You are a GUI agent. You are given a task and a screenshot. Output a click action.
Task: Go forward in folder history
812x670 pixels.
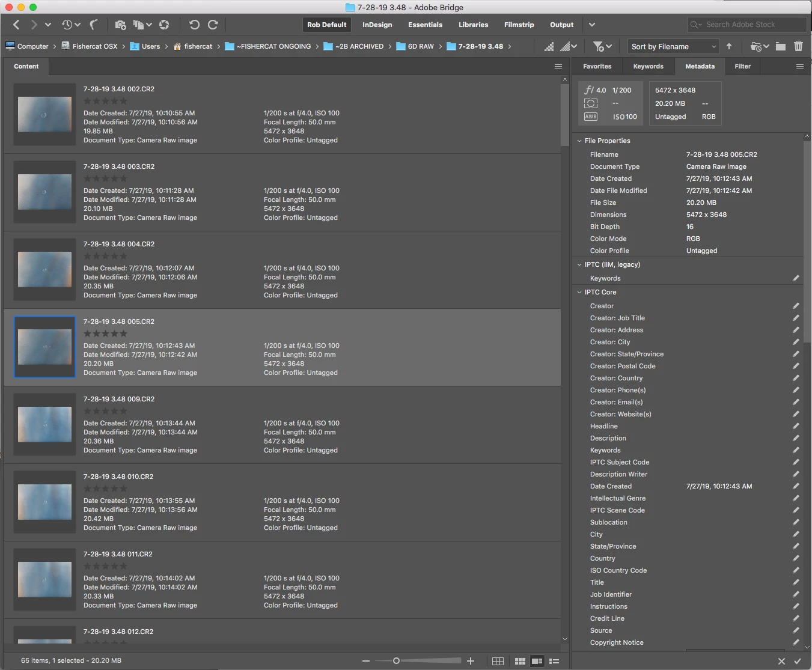click(x=34, y=25)
